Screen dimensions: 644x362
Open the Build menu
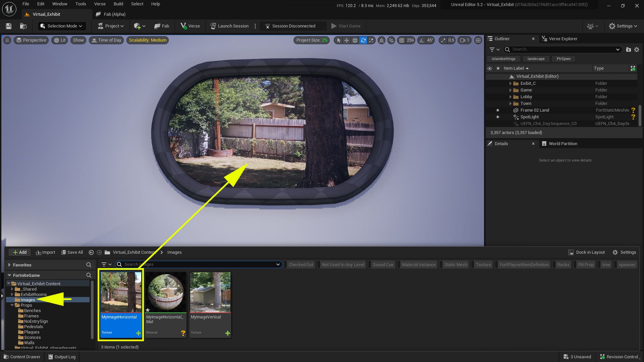[118, 4]
